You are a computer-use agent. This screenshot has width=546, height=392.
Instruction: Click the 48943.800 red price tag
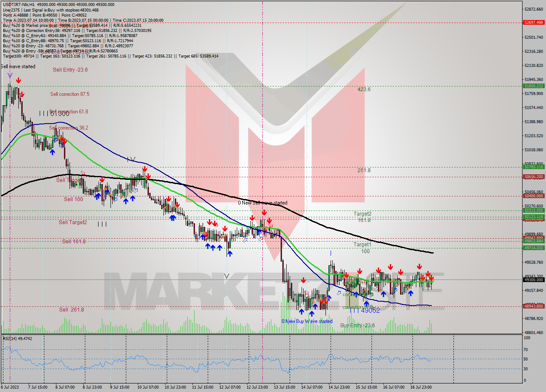tap(534, 306)
